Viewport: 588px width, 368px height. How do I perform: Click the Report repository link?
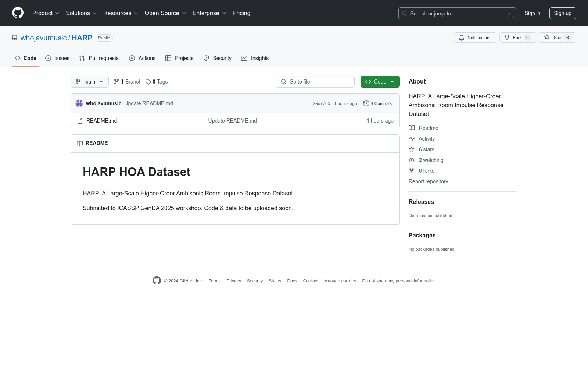point(428,181)
